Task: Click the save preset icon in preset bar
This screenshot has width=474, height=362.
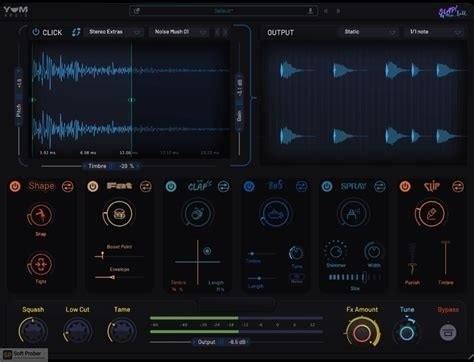Action: (310, 11)
